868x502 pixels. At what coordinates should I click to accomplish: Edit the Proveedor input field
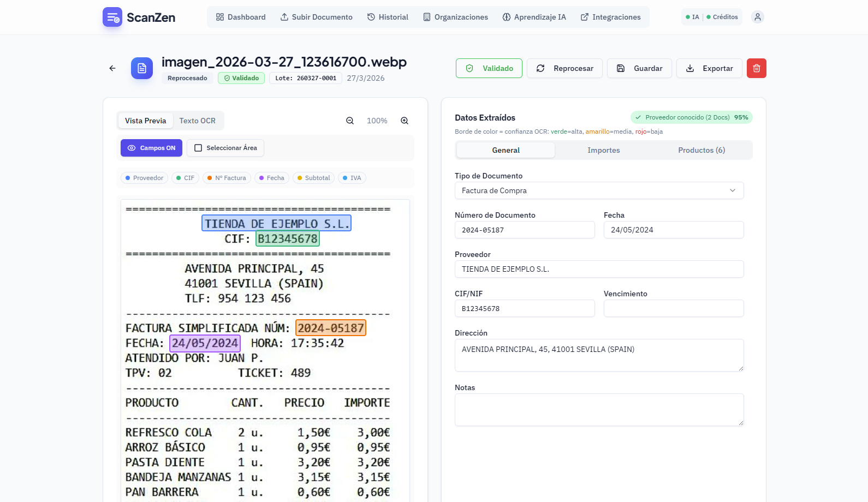point(599,269)
